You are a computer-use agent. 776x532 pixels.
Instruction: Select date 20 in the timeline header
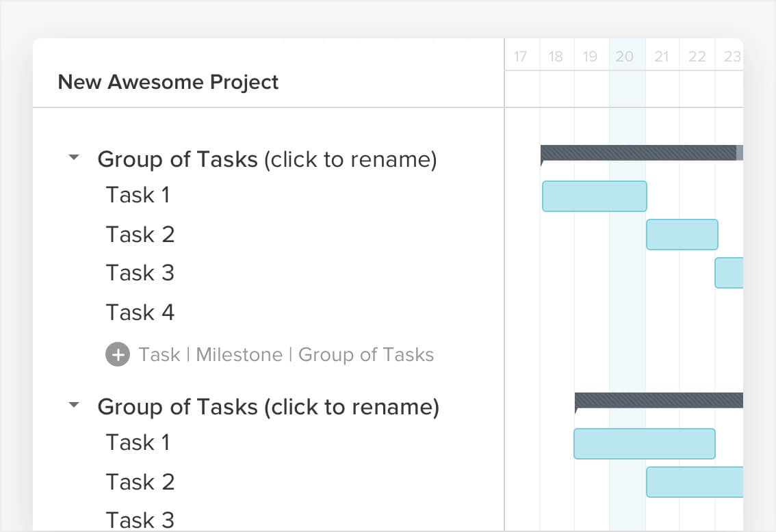tap(625, 57)
